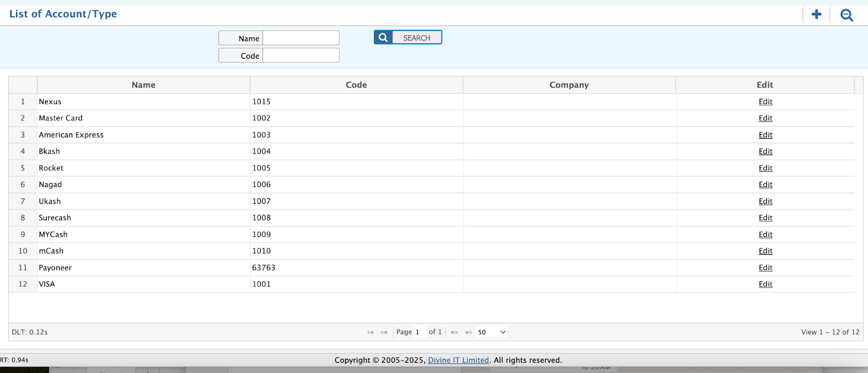Jump to last page pager icon
Image resolution: width=868 pixels, height=373 pixels.
pyautogui.click(x=468, y=332)
